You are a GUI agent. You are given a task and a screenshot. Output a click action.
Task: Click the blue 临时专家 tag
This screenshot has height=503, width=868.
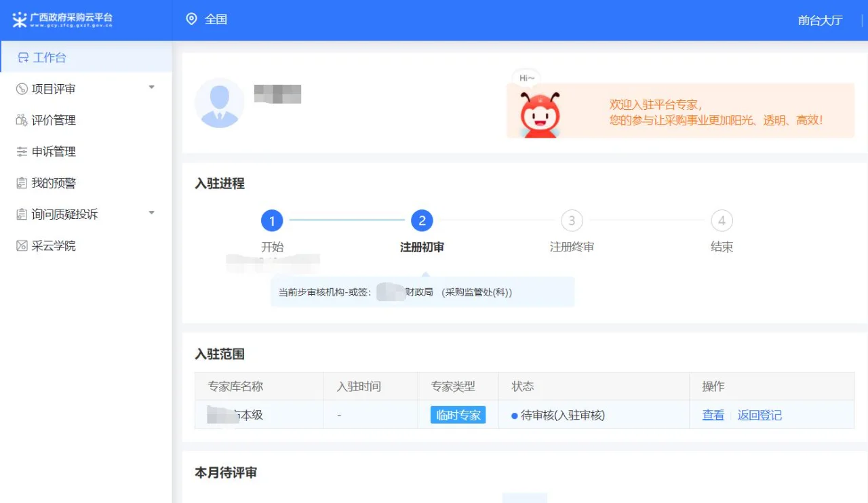click(458, 415)
